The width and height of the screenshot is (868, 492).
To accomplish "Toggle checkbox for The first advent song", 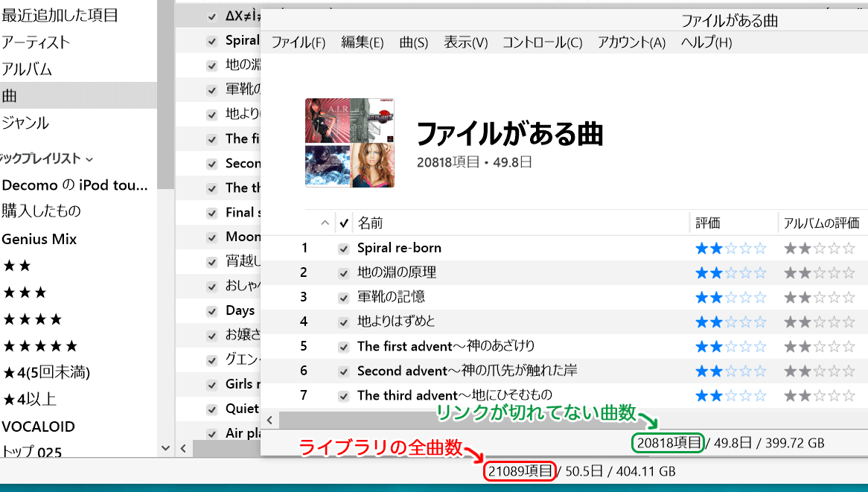I will click(343, 347).
